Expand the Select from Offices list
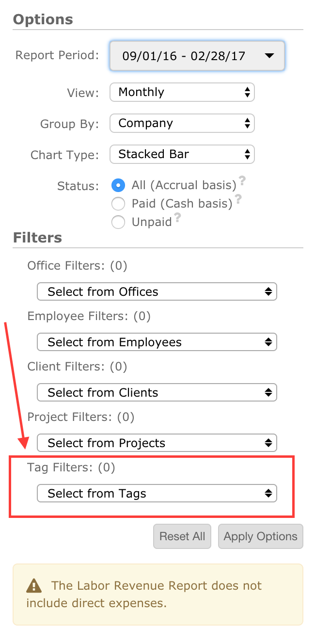The height and width of the screenshot is (644, 315). (x=157, y=291)
